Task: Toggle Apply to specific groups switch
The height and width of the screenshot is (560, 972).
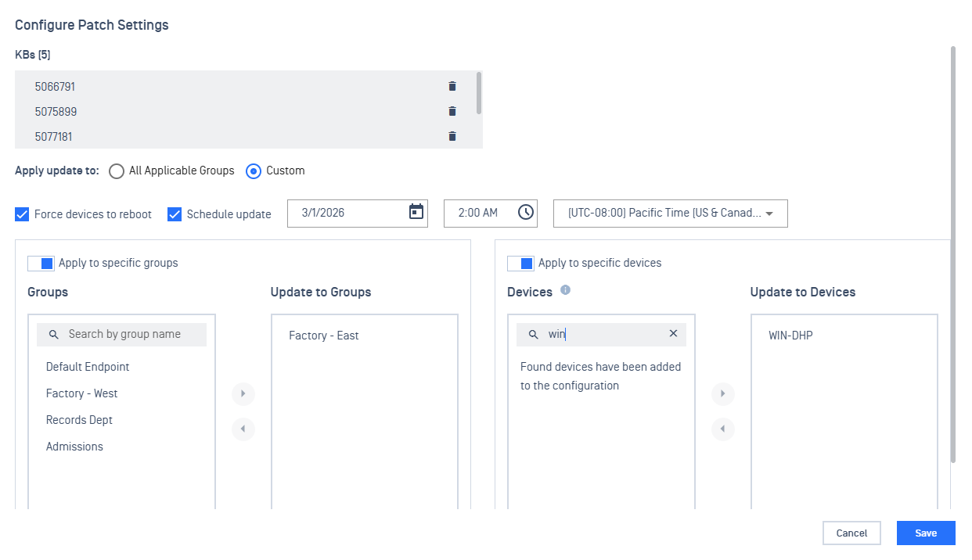Action: click(x=41, y=263)
